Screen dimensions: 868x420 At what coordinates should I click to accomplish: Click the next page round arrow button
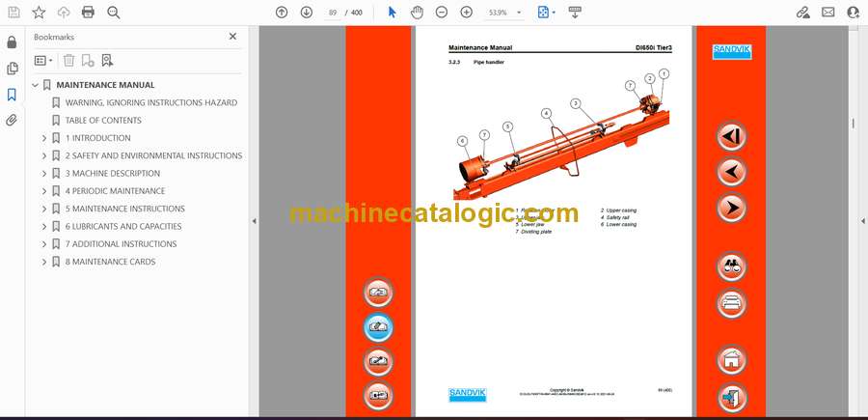(731, 208)
